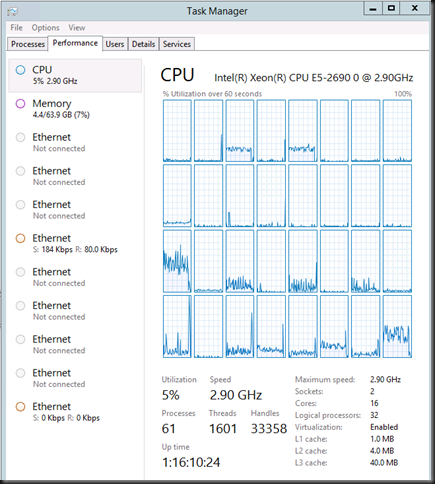Open the View menu
Image resolution: width=435 pixels, height=484 pixels.
(x=77, y=28)
